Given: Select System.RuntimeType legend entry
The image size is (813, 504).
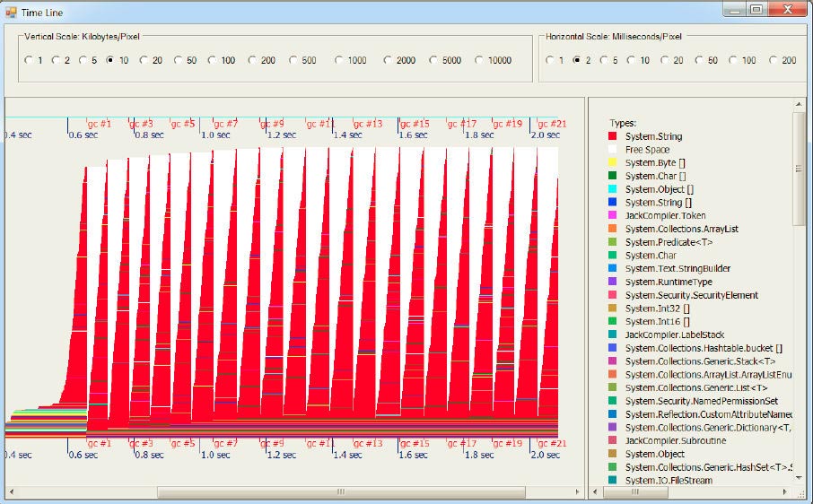Looking at the screenshot, I should [669, 282].
